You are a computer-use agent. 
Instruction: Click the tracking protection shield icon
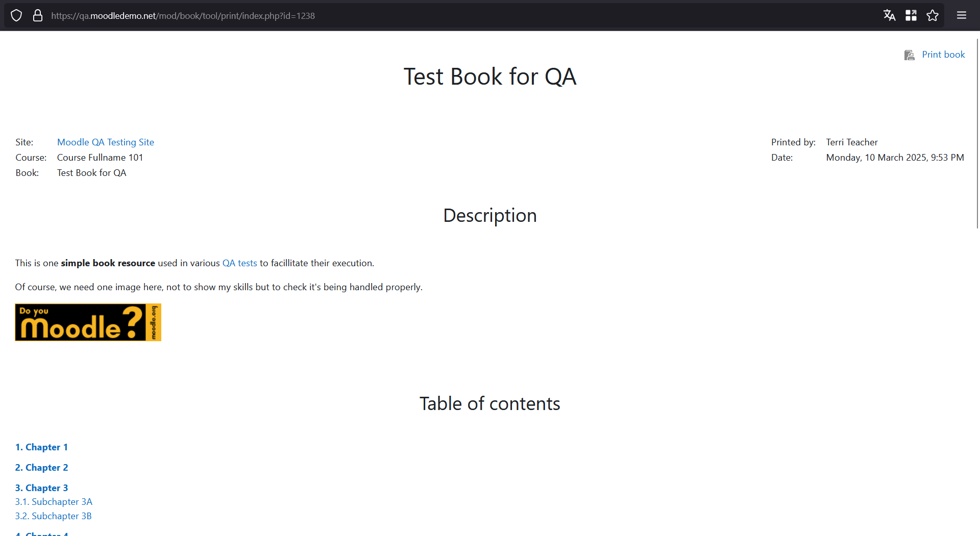pyautogui.click(x=16, y=16)
